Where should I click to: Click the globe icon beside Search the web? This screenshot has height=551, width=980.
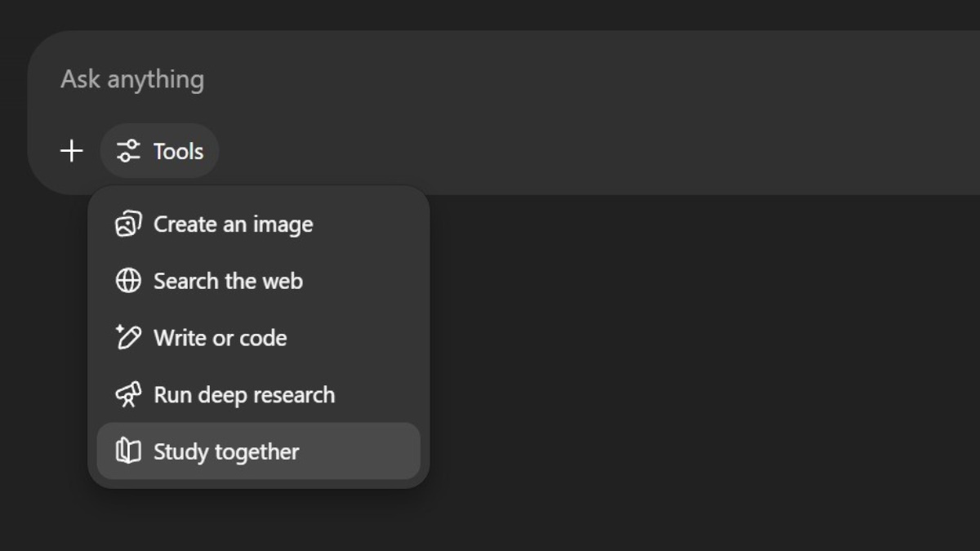click(x=128, y=281)
